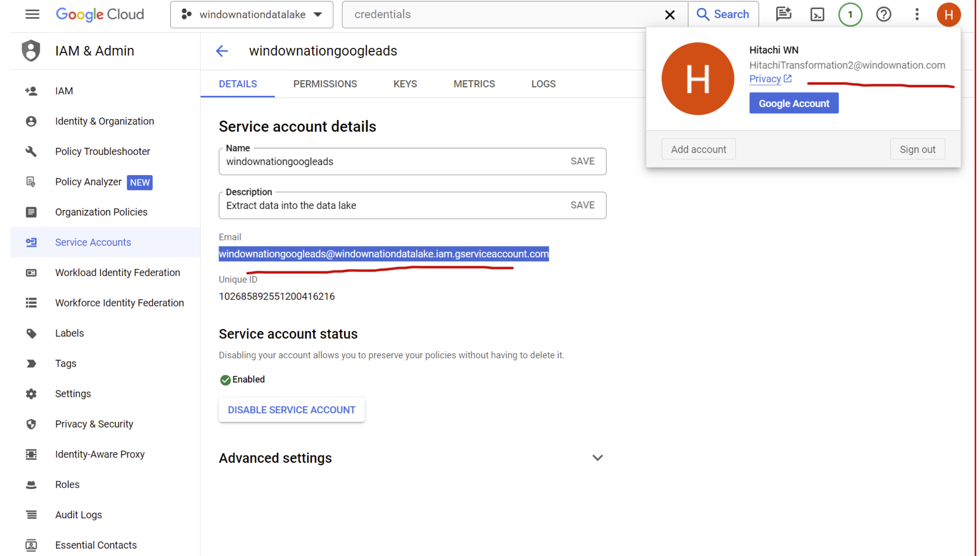The image size is (980, 556).
Task: Open Identity & Organization page
Action: point(105,121)
